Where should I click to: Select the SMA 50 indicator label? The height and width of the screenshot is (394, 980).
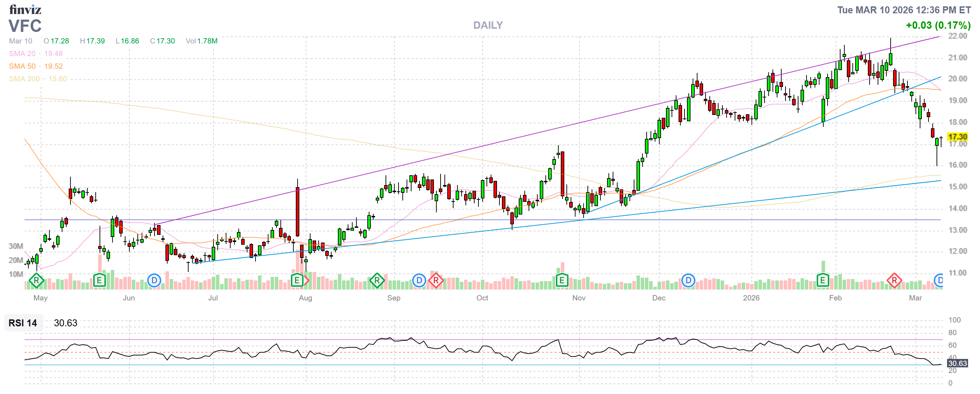point(22,66)
